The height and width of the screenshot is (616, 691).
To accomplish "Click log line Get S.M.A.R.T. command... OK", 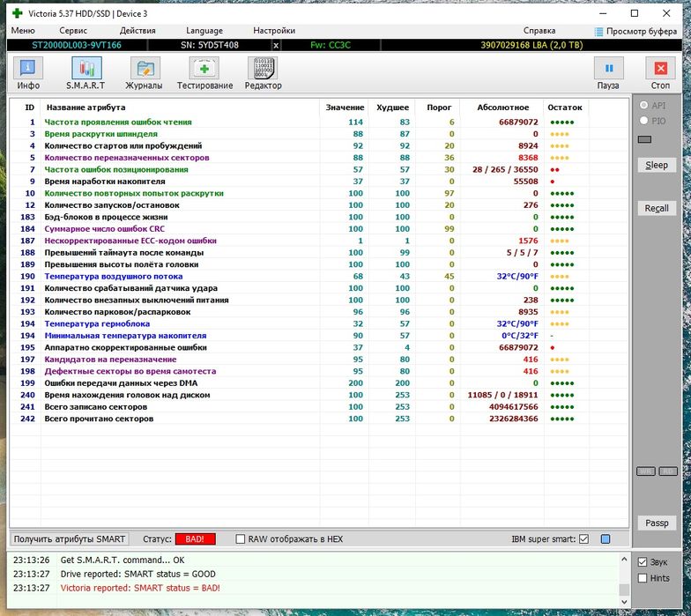I will (123, 560).
